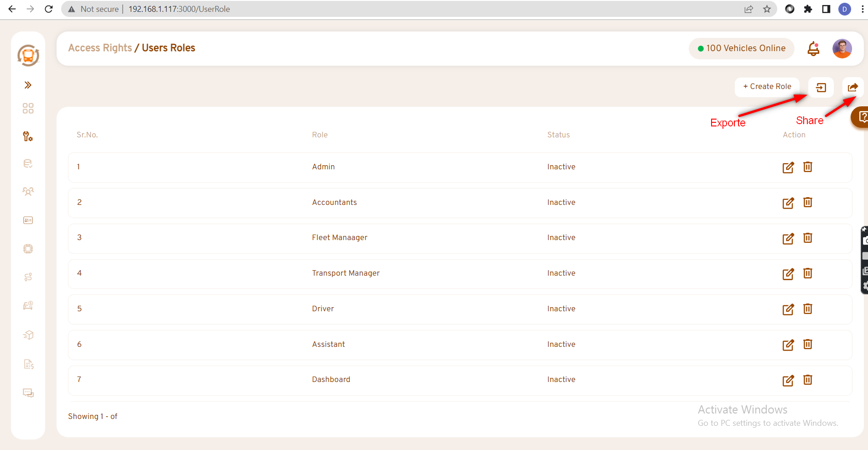Viewport: 868px width, 450px height.
Task: Click the user profile avatar
Action: (x=842, y=48)
